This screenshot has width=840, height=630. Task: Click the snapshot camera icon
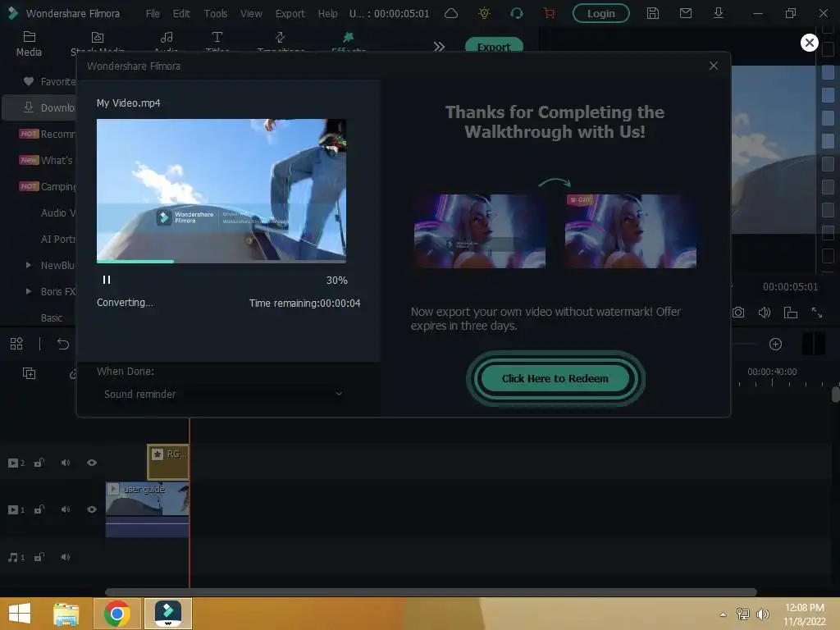coord(738,313)
